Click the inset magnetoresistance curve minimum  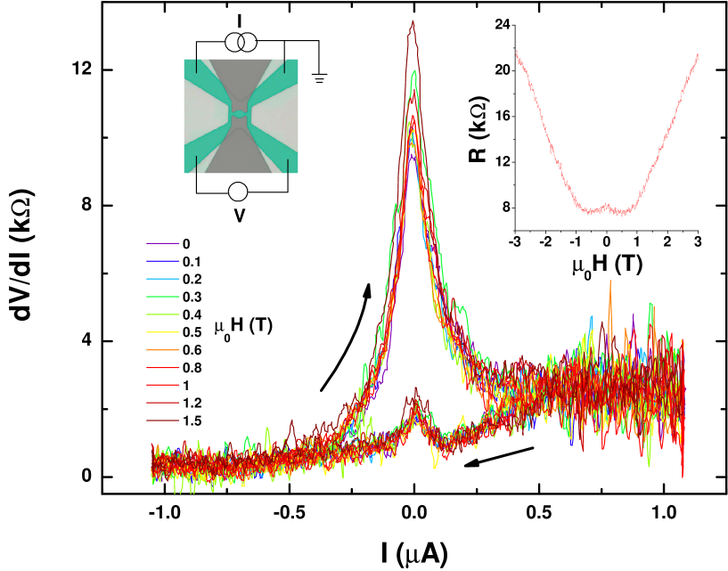tap(625, 213)
